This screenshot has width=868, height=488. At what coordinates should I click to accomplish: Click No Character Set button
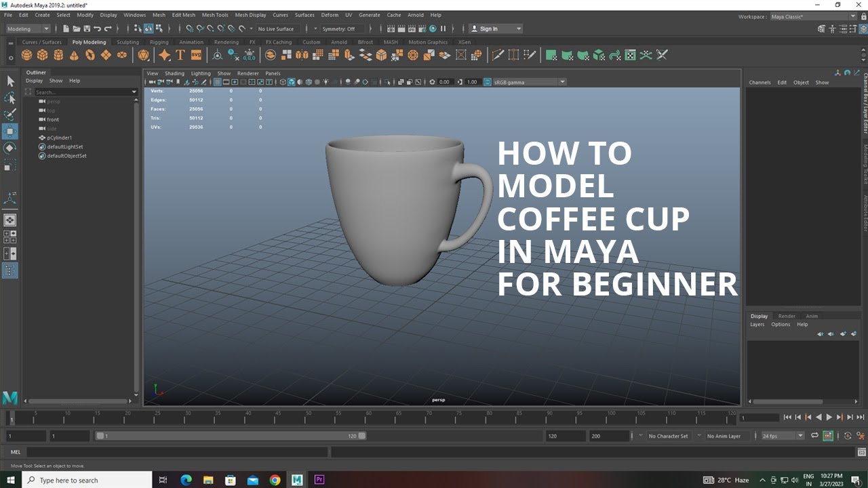668,436
